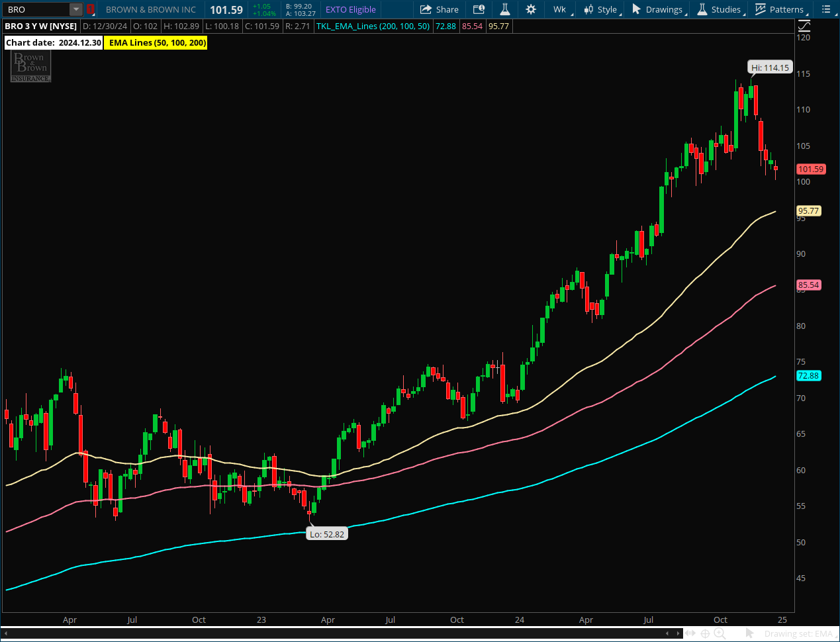Click the H: 102.89 high value

click(x=181, y=26)
